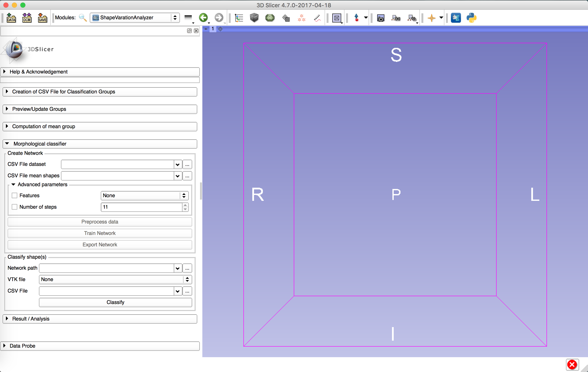This screenshot has height=372, width=588.
Task: Click the Load DATA icon
Action: 11,18
